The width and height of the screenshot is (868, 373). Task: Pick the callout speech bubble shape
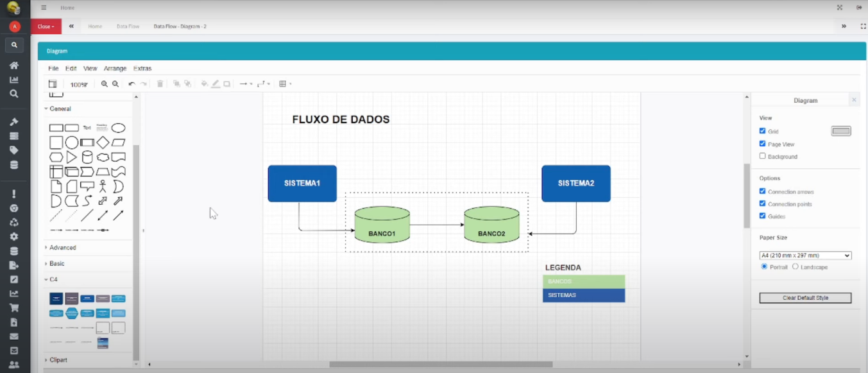coord(87,186)
